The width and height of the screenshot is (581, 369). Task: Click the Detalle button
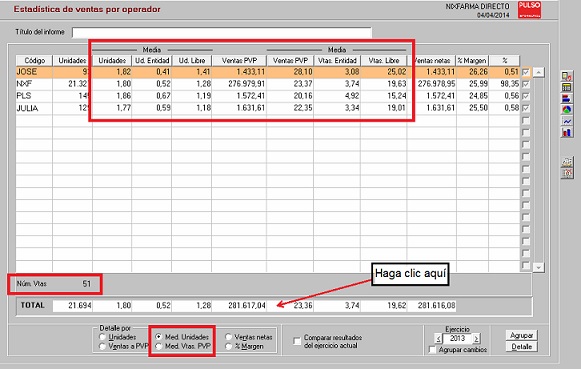coord(521,347)
